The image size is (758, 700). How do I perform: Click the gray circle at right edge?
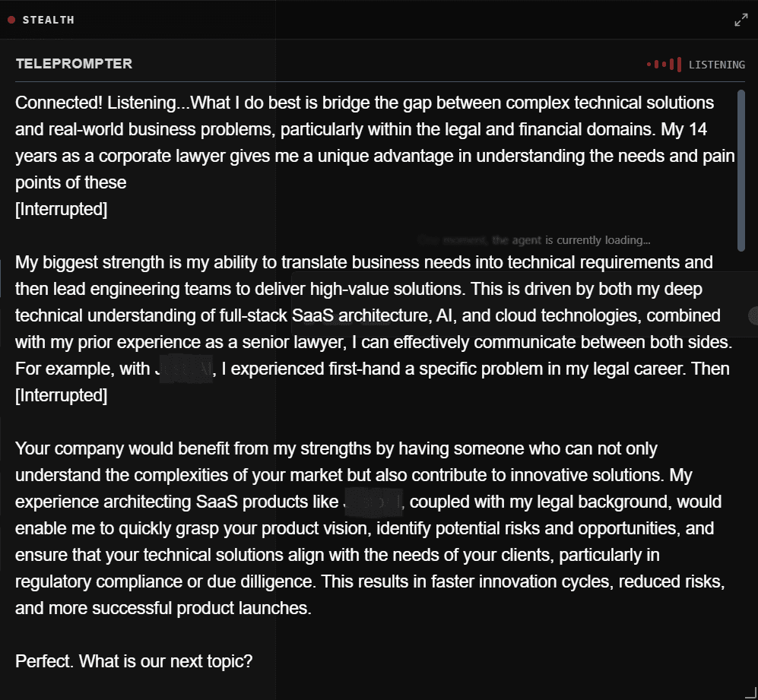click(x=753, y=315)
